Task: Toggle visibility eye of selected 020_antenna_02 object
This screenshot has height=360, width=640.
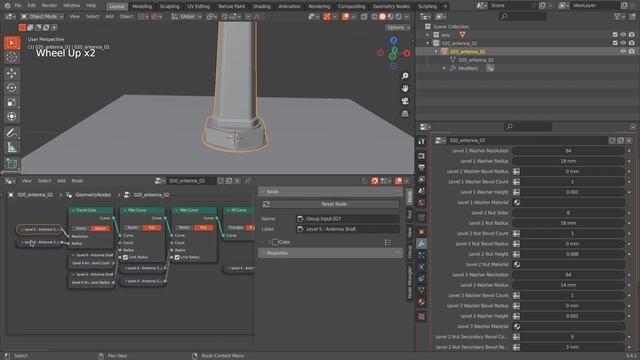Action: click(623, 52)
